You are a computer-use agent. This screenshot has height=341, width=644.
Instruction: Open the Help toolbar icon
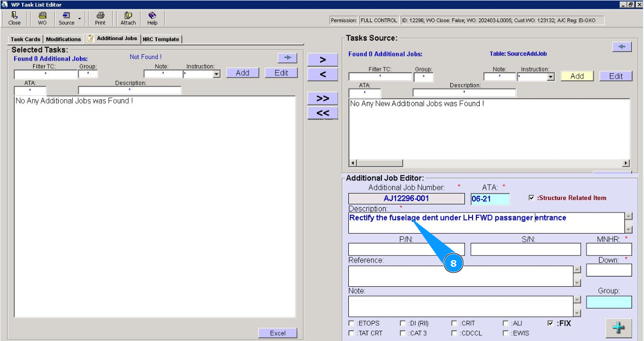pos(152,18)
